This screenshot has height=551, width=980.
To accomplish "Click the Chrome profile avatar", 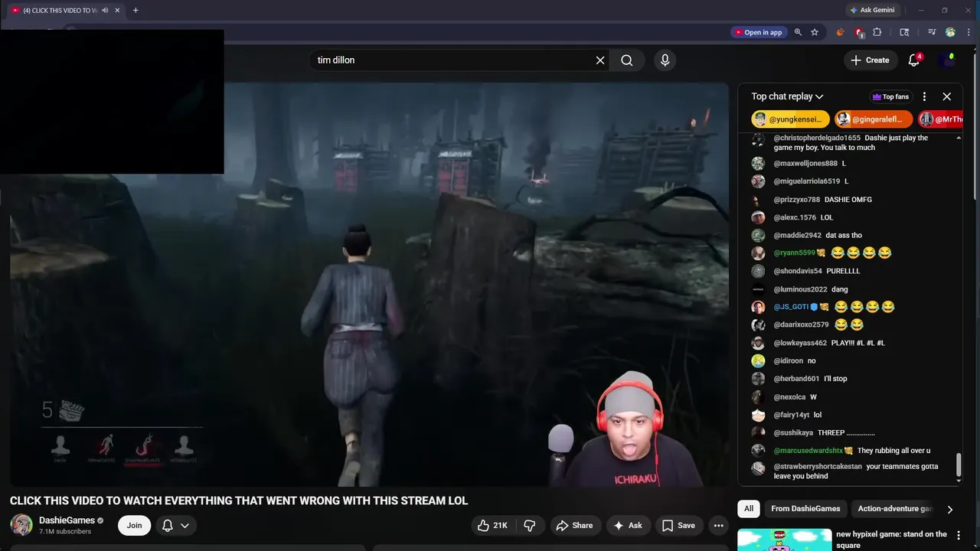I will (x=950, y=32).
